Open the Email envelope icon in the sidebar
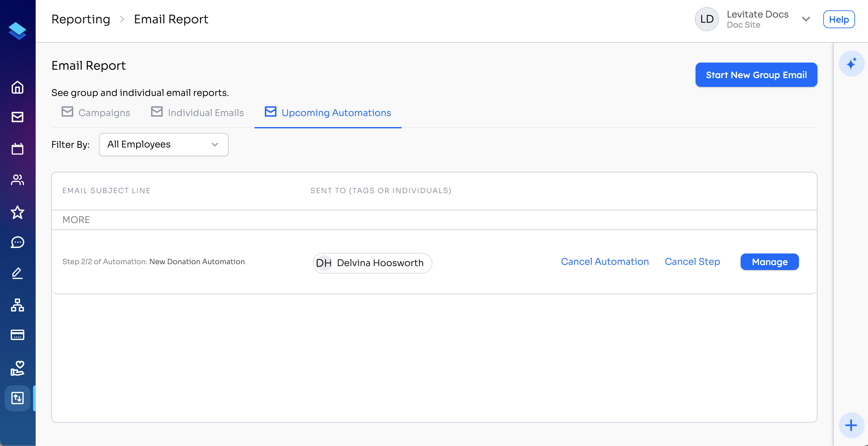Viewport: 868px width, 446px height. pos(18,117)
